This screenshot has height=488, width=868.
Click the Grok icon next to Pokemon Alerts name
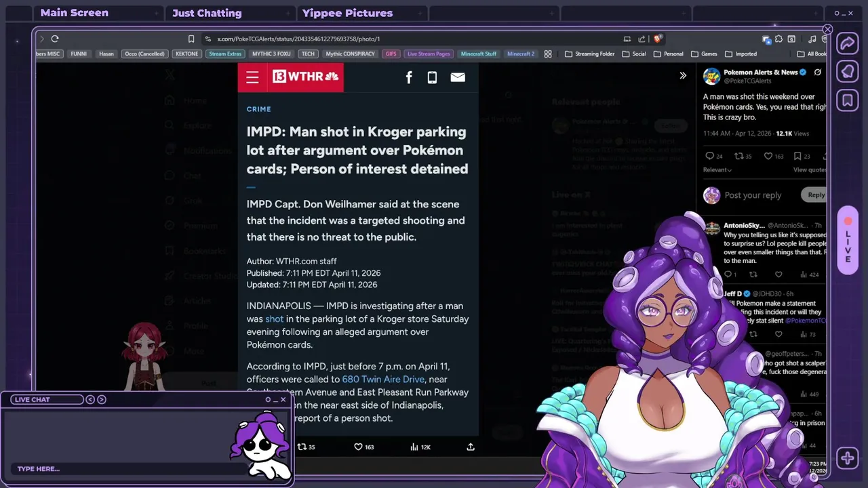(818, 73)
